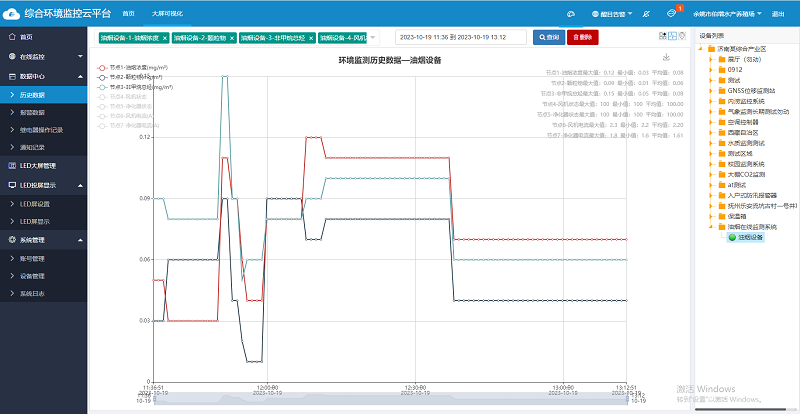Select the green 油烟设备 device node
Screen dimensions: 800x414
pos(746,237)
